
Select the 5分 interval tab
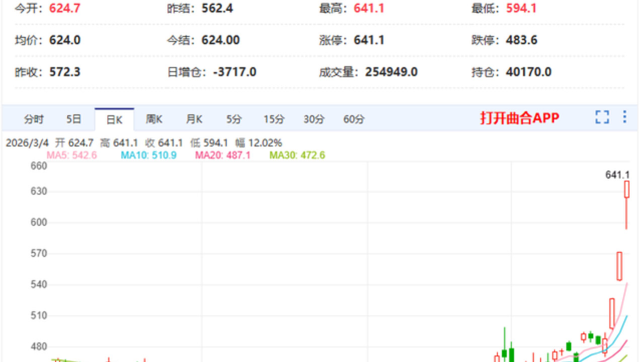point(233,119)
